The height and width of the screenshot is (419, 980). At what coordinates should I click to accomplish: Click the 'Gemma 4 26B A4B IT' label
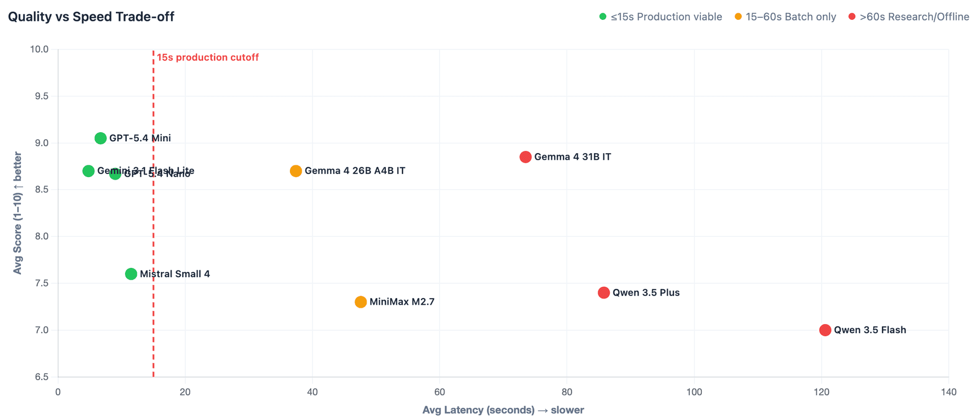tap(355, 171)
